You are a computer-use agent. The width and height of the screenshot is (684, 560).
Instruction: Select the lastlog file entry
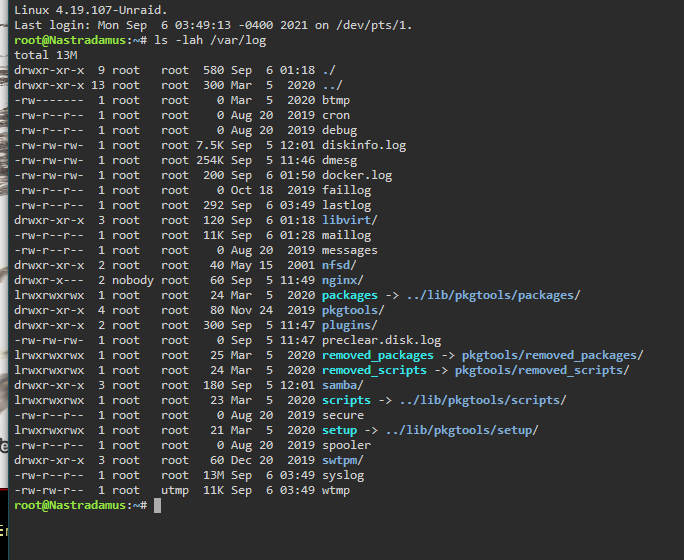[x=346, y=205]
